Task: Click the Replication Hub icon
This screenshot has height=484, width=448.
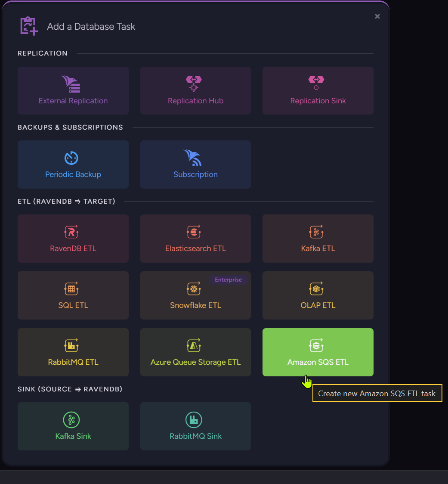Action: 194,84
